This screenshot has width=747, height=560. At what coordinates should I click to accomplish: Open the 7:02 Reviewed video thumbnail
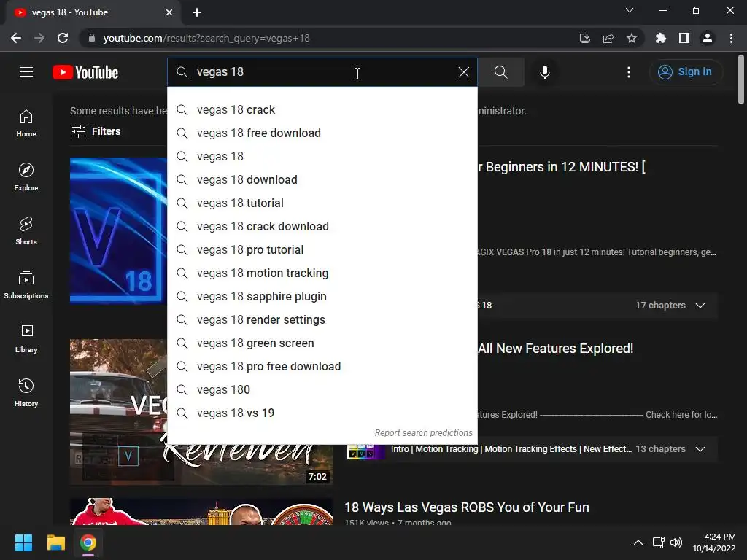201,464
